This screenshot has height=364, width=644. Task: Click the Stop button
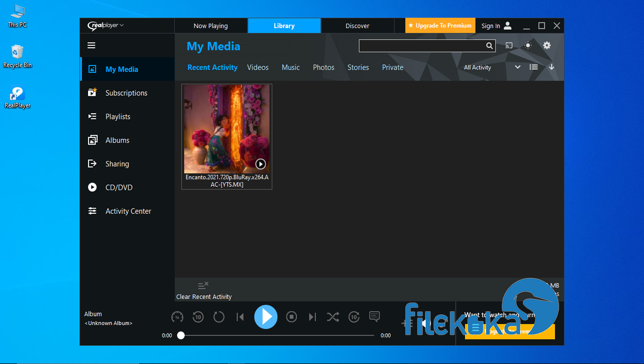[292, 317]
